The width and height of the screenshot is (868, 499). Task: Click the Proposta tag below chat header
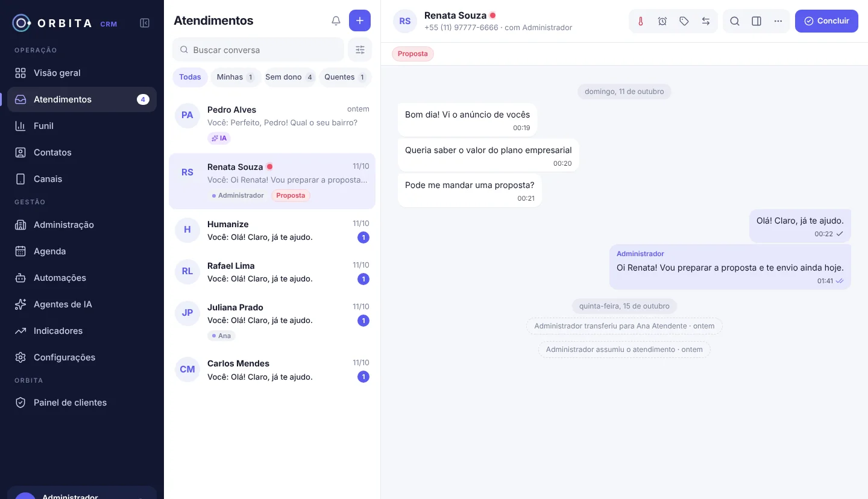pos(413,54)
